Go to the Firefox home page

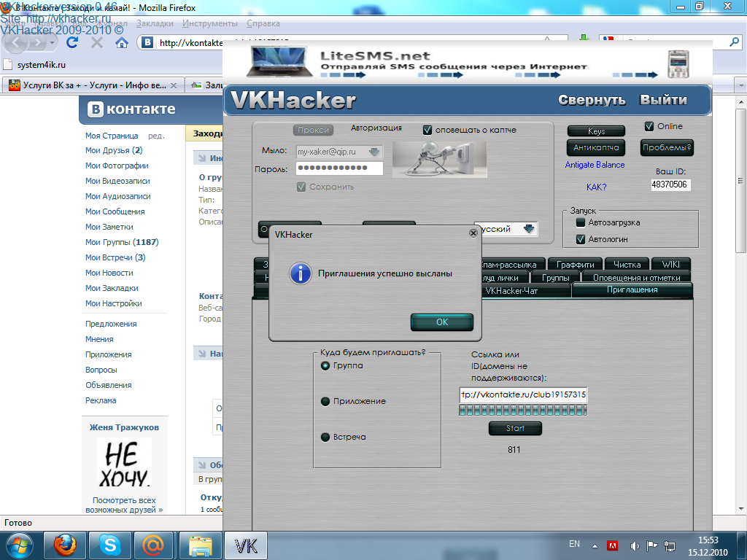(122, 43)
